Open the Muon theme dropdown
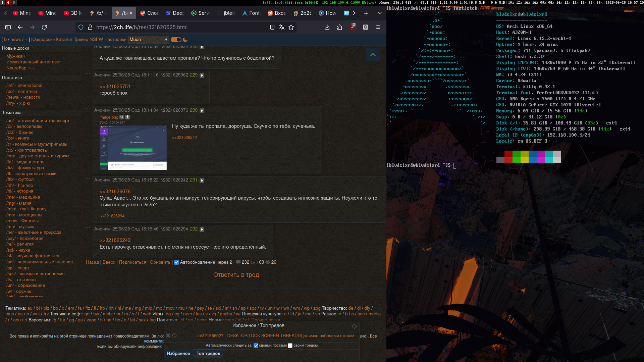This screenshot has width=644, height=362. tap(149, 40)
